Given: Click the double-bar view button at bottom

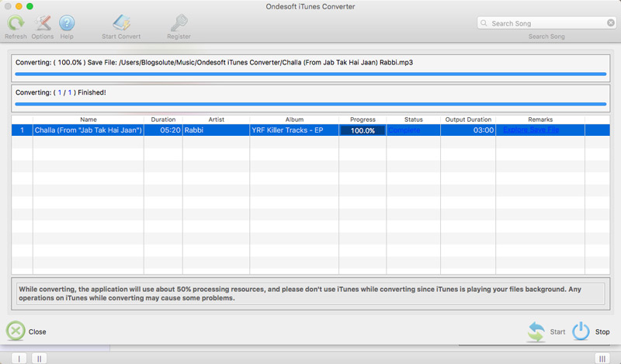Looking at the screenshot, I should [x=40, y=359].
